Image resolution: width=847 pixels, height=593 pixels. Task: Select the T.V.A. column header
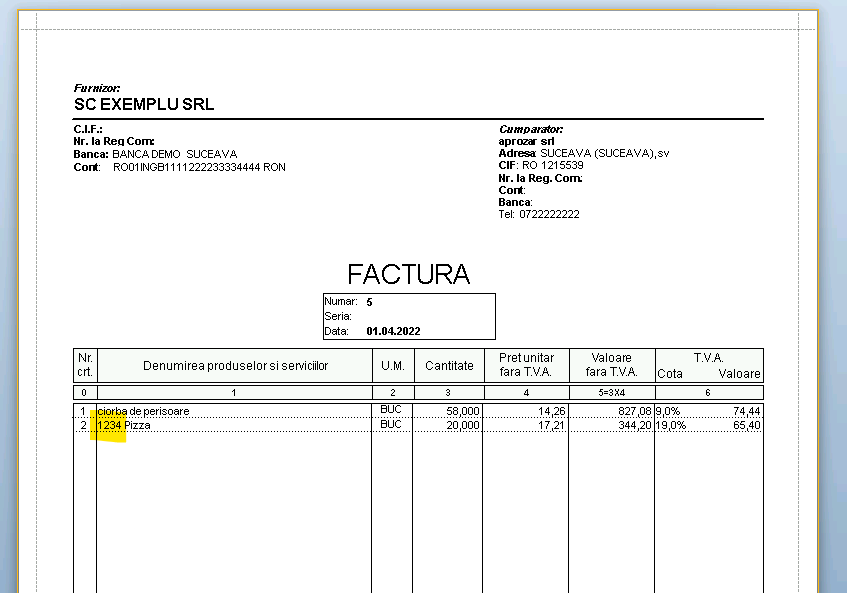coord(709,358)
